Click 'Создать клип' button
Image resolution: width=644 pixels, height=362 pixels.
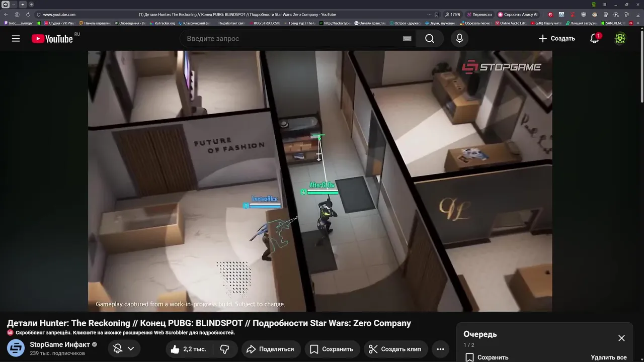pos(395,349)
